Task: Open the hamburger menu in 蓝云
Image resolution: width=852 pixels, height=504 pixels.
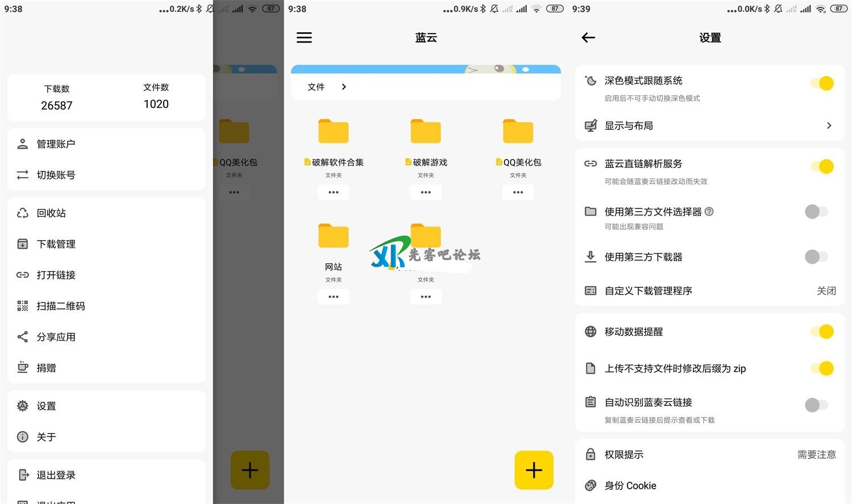Action: click(x=304, y=37)
